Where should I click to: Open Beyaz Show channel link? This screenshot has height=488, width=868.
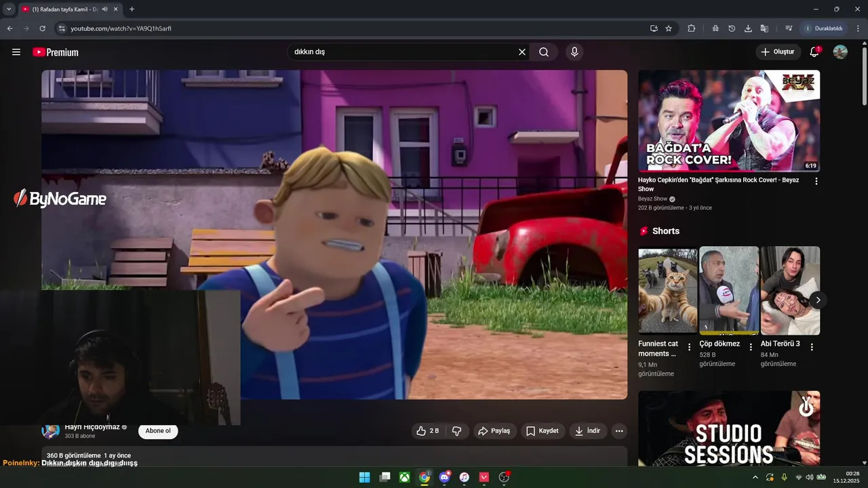tap(652, 199)
